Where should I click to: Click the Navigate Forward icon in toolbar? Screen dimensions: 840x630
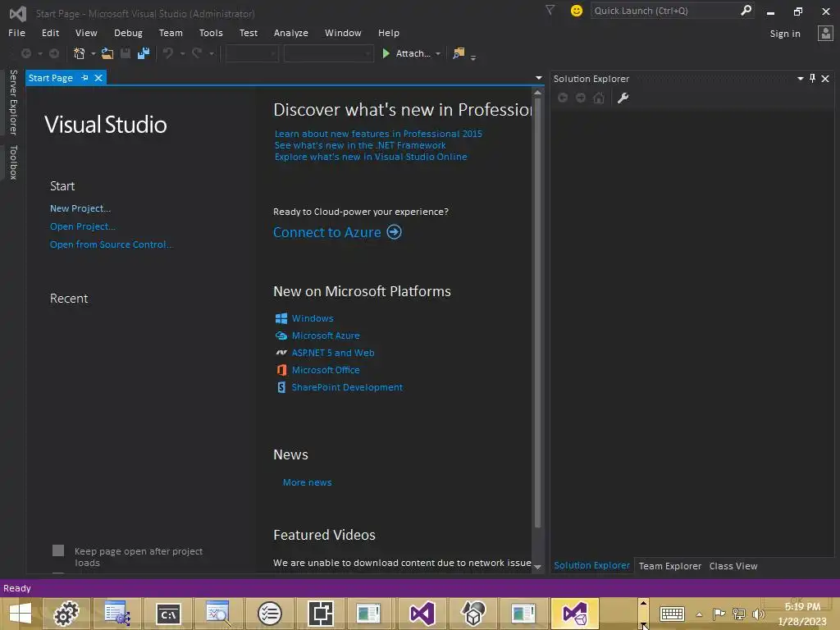point(54,53)
